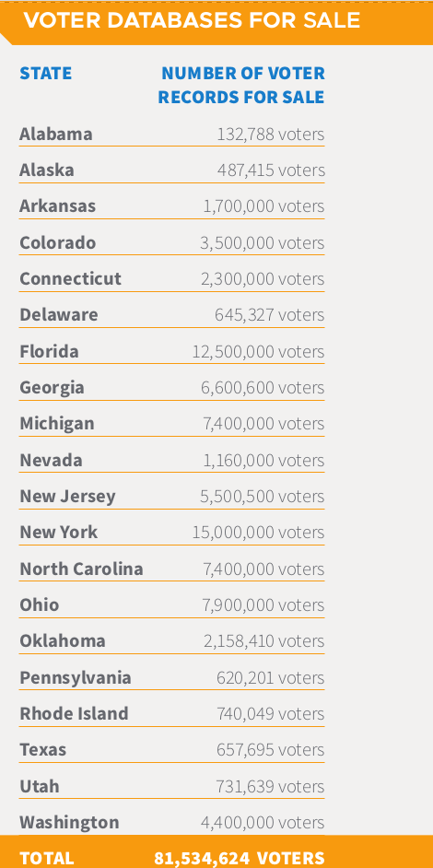Select the Alabama row label

56,134
